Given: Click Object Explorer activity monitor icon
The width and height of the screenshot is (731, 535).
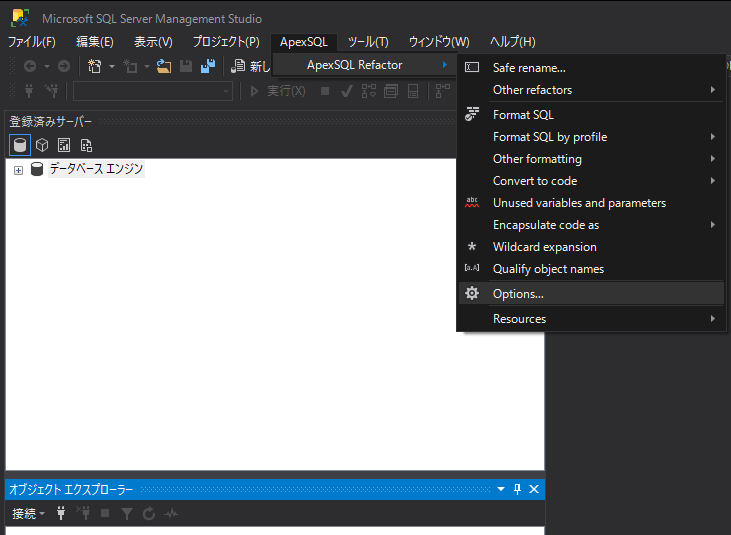Looking at the screenshot, I should pyautogui.click(x=171, y=514).
